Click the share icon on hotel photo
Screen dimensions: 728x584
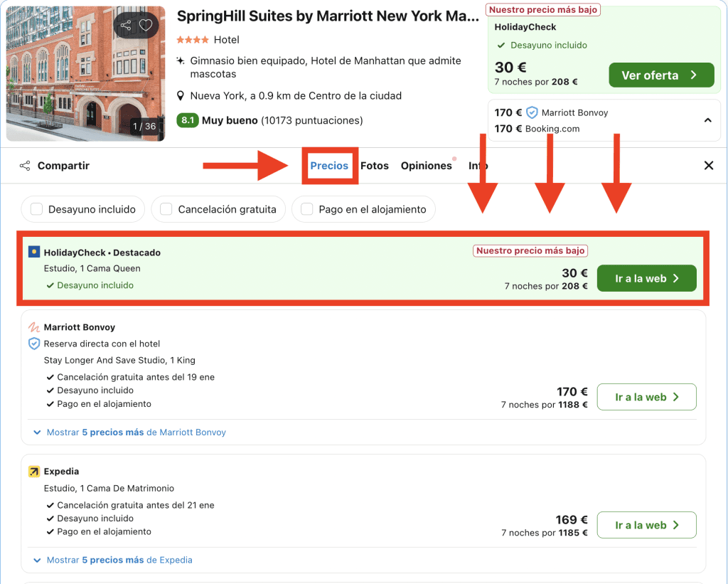coord(126,26)
